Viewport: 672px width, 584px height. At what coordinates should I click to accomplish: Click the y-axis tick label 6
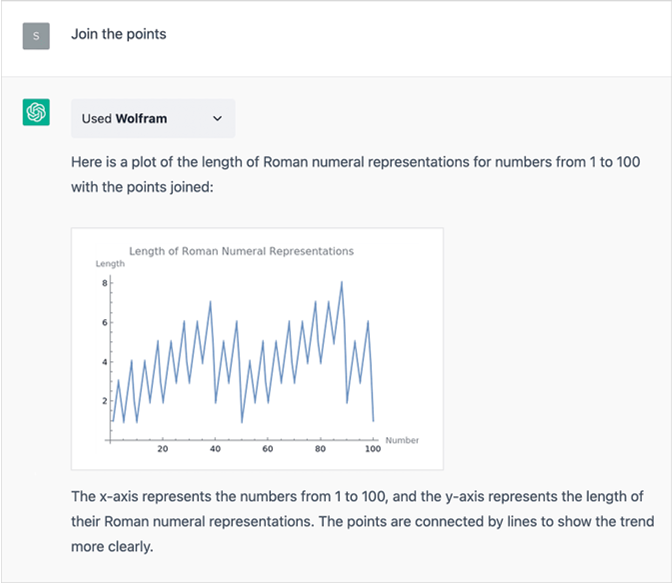(x=103, y=323)
